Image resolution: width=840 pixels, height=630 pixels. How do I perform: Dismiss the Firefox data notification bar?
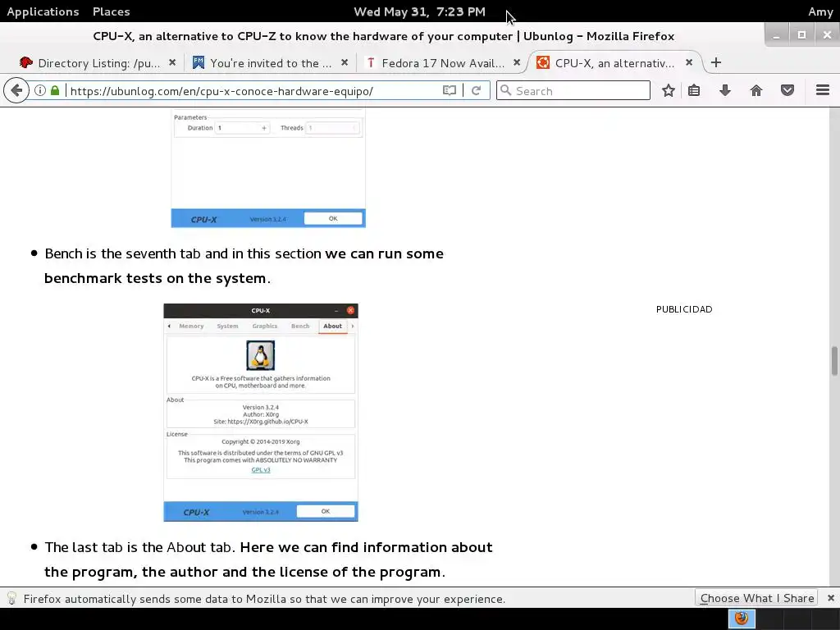click(830, 598)
